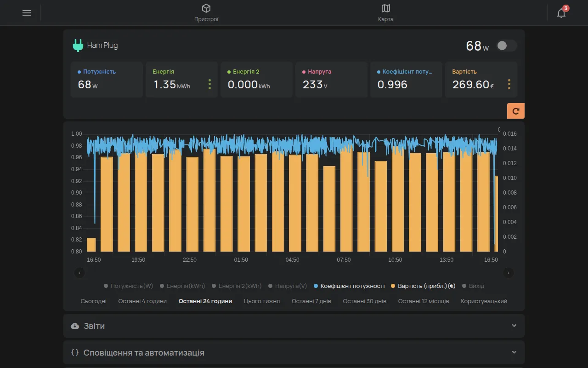Select Останні 7 днів range
The image size is (588, 368).
click(x=311, y=301)
